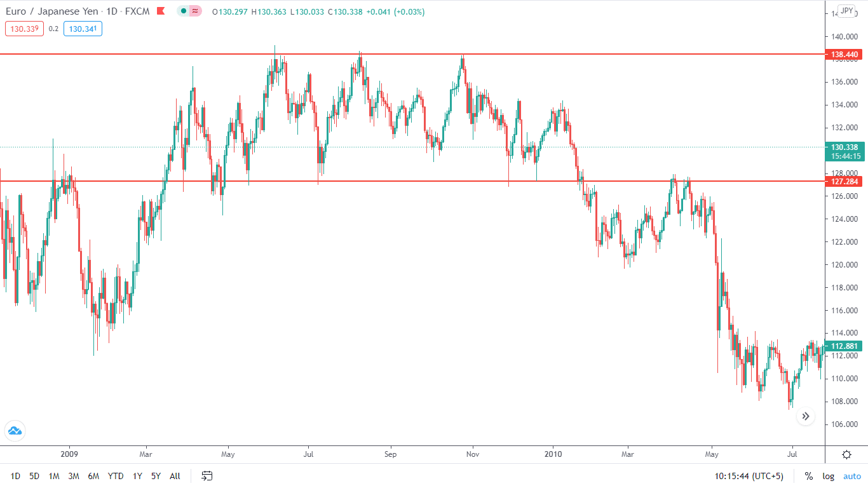Click the red flag symbol icon

(161, 11)
